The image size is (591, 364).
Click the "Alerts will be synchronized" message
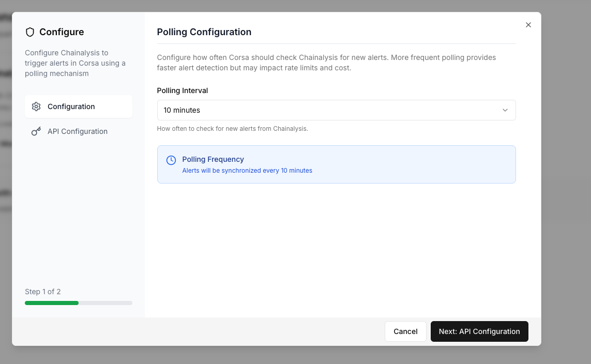[x=247, y=171]
